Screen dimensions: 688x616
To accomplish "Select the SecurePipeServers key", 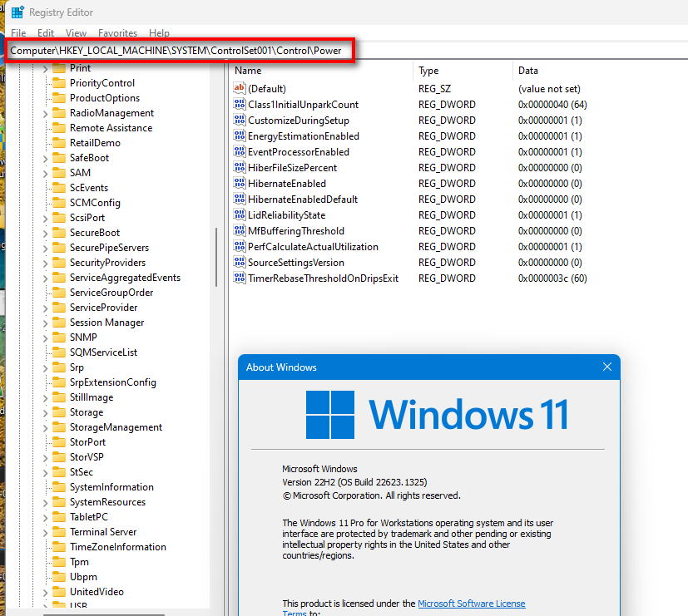I will pyautogui.click(x=109, y=248).
